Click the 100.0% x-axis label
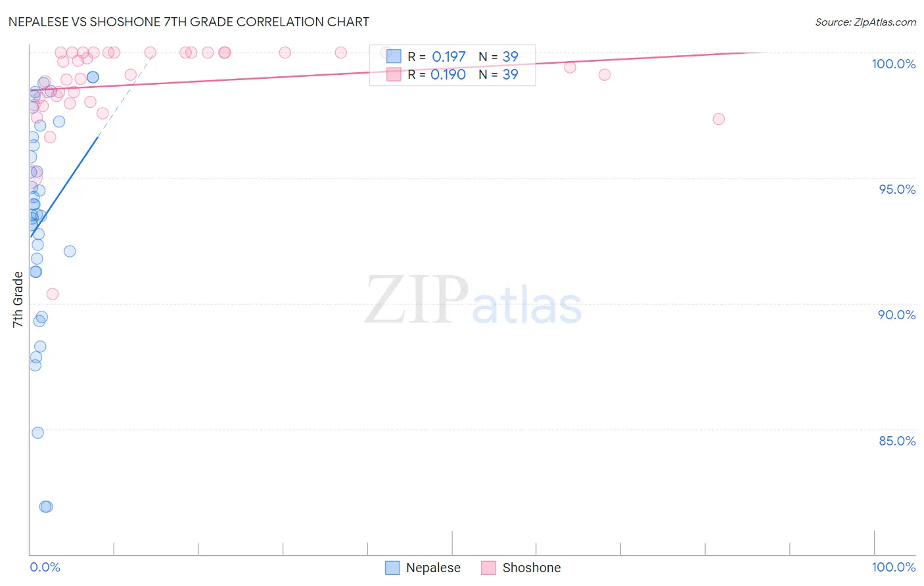The image size is (924, 586). tap(893, 567)
